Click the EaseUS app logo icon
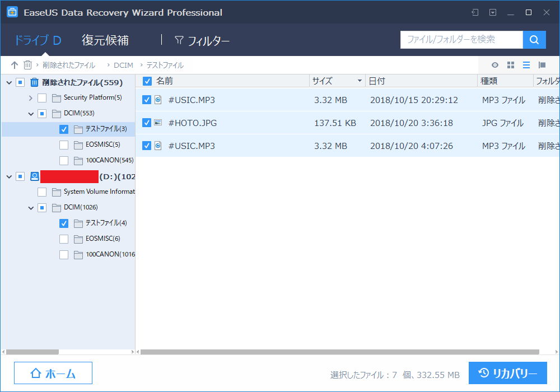The height and width of the screenshot is (392, 560). pos(12,12)
